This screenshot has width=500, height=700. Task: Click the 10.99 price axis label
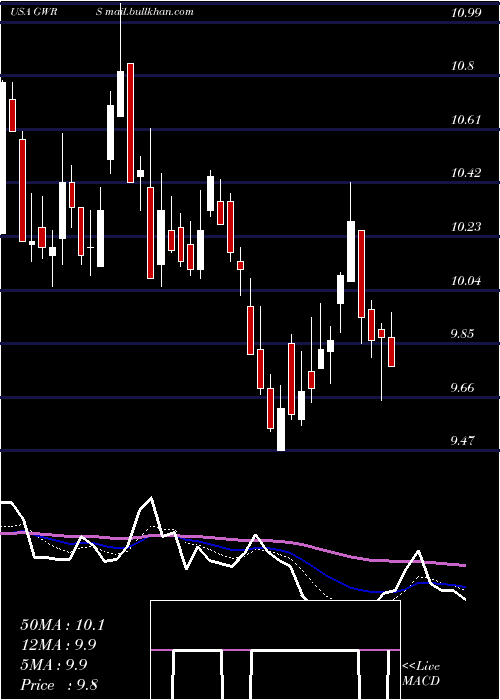467,12
